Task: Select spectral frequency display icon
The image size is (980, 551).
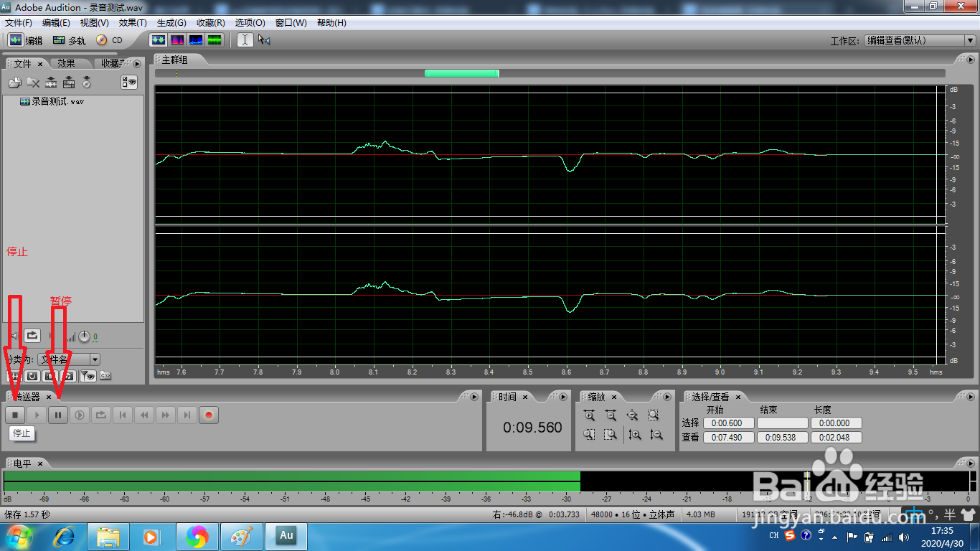Action: (177, 40)
